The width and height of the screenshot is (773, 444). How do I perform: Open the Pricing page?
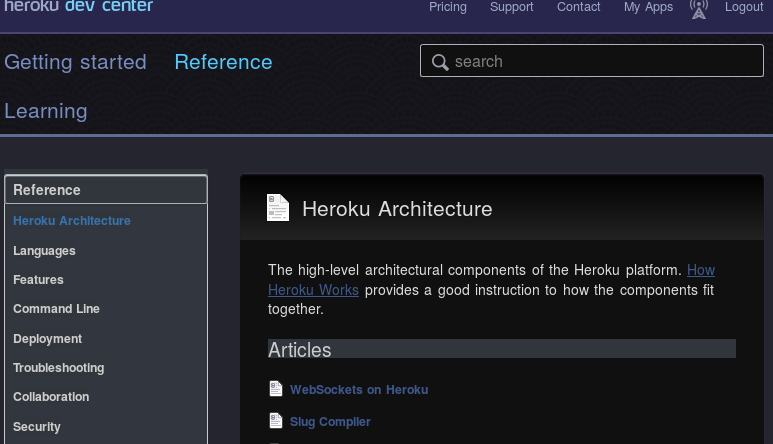448,7
